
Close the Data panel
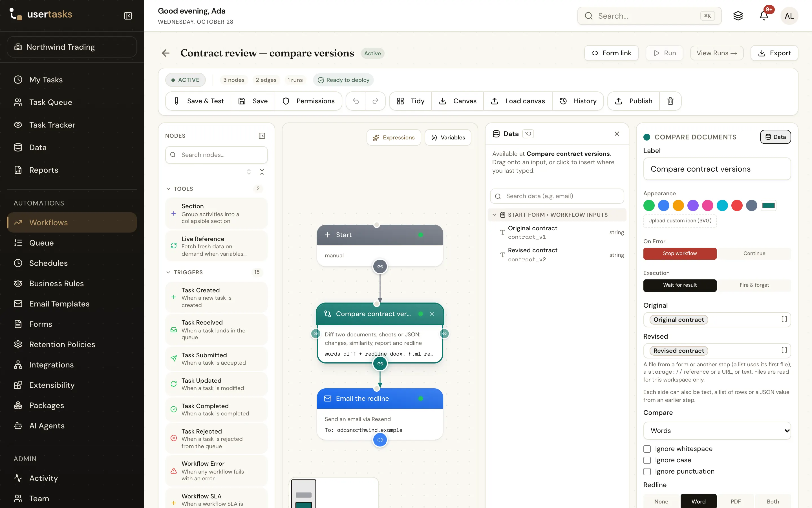pos(617,134)
